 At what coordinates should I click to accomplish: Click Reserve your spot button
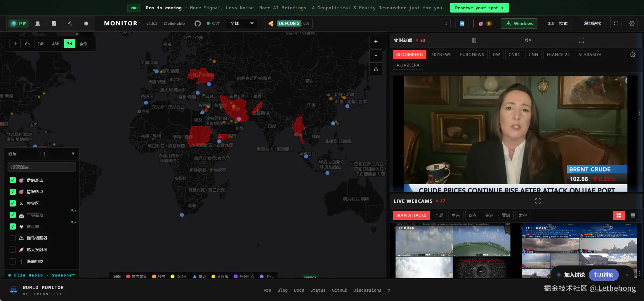point(479,8)
